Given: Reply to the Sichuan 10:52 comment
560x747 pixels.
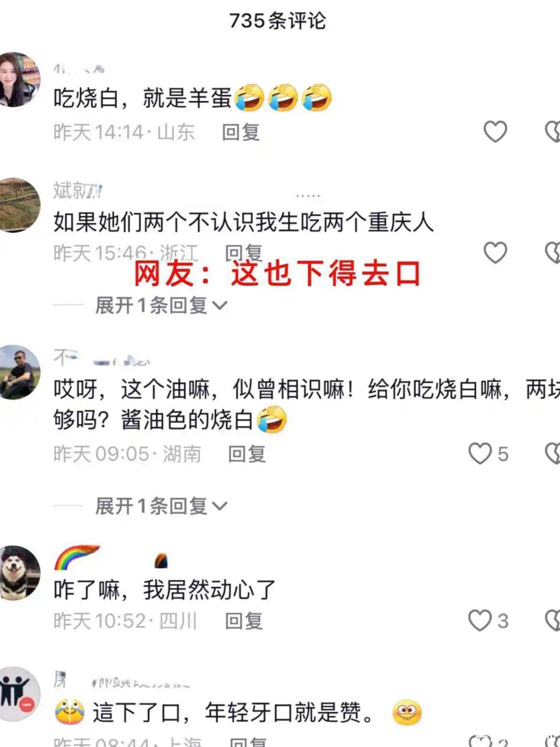Looking at the screenshot, I should (244, 621).
